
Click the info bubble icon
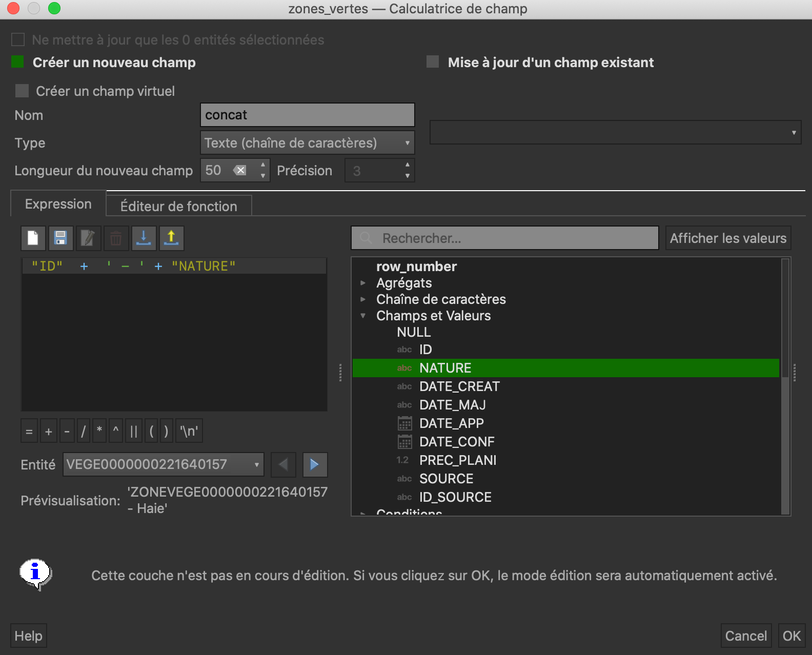(35, 574)
